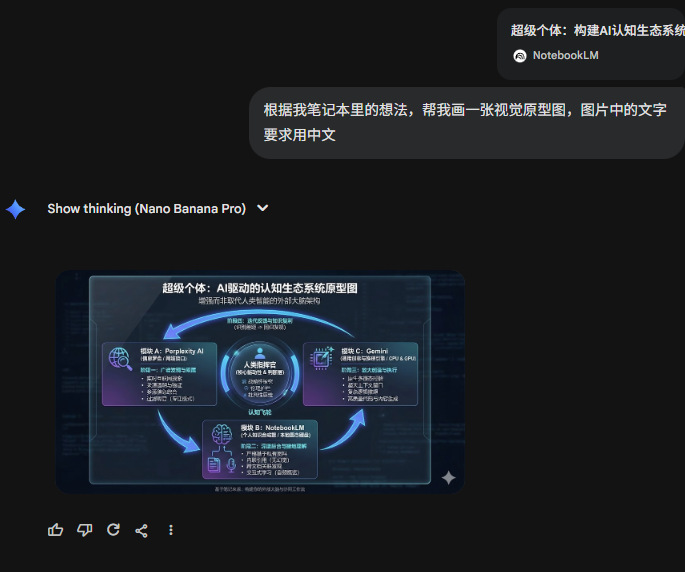Screen dimensions: 685x572
Task: Open the attached notebook titled 超级个体
Action: [591, 44]
